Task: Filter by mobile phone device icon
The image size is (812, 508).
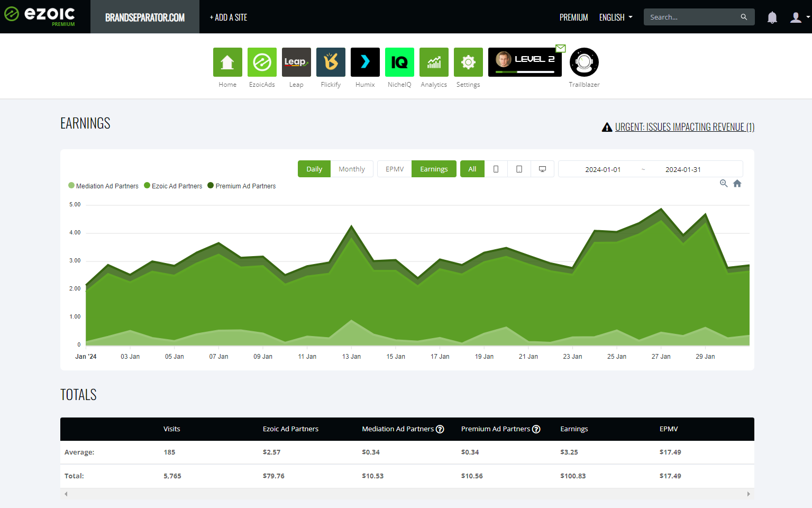Action: (496, 169)
